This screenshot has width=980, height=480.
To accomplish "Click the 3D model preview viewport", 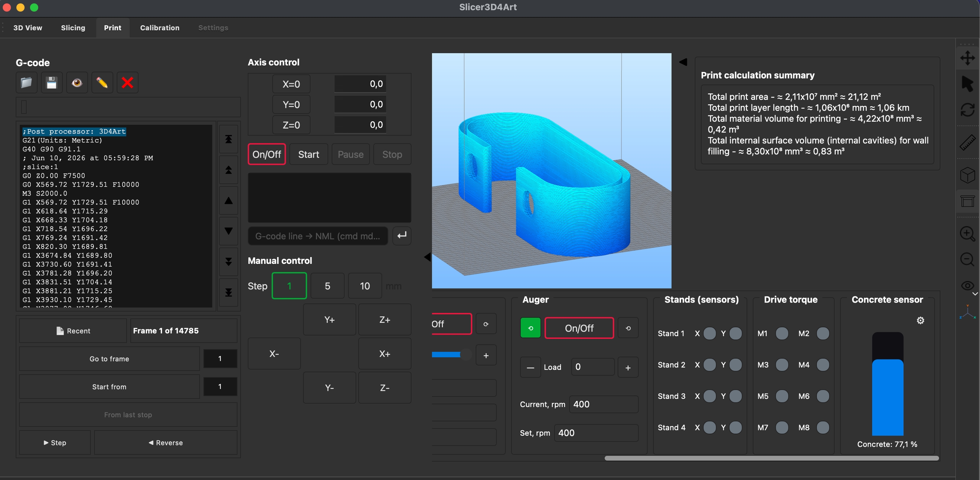I will click(x=551, y=171).
